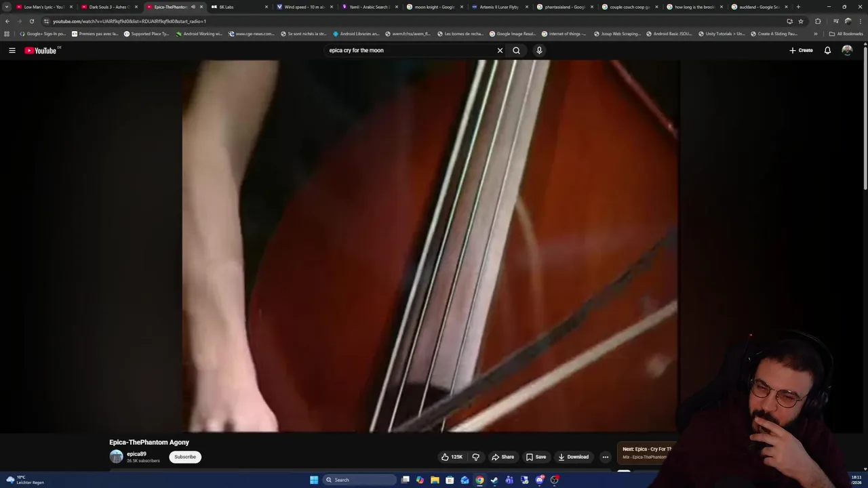Download the video
This screenshot has height=488, width=868.
point(574,457)
